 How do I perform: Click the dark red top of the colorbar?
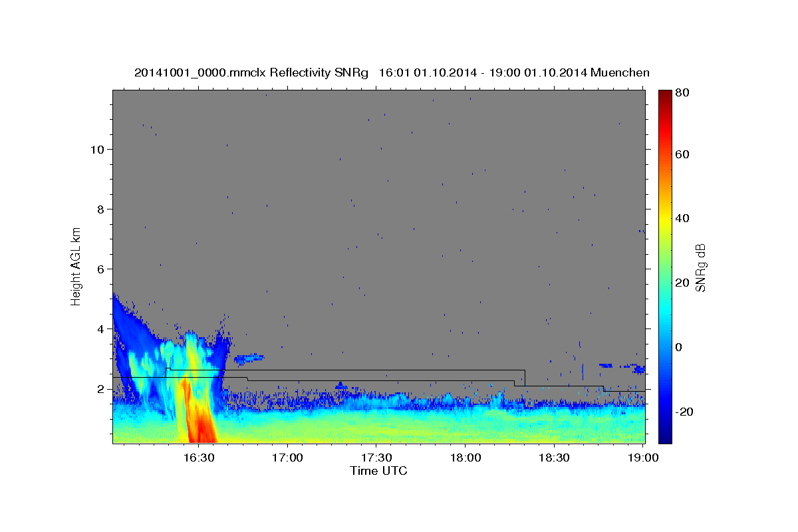coord(665,96)
